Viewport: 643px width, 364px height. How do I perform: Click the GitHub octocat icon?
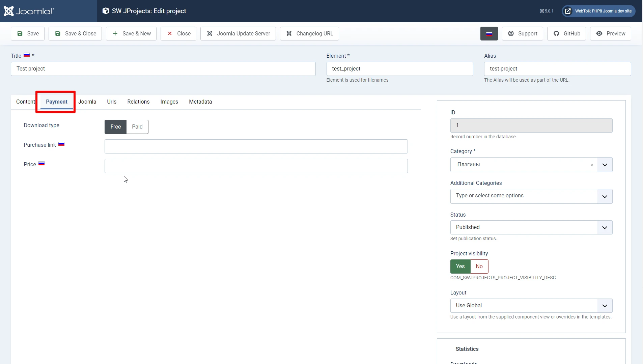click(x=556, y=33)
